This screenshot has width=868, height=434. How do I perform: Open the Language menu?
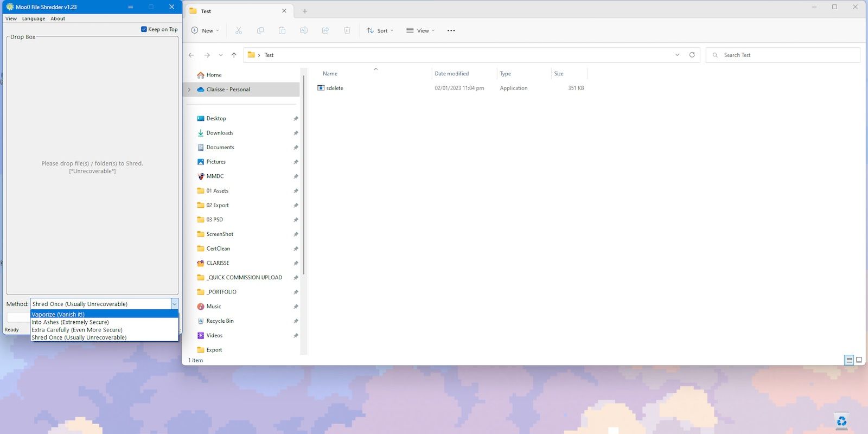[34, 18]
